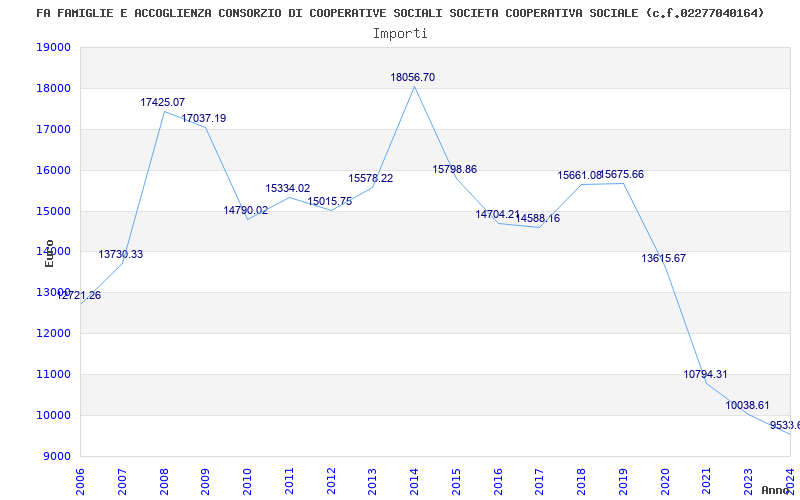Click the data label 15661.08
This screenshot has width=800, height=500.
(580, 176)
